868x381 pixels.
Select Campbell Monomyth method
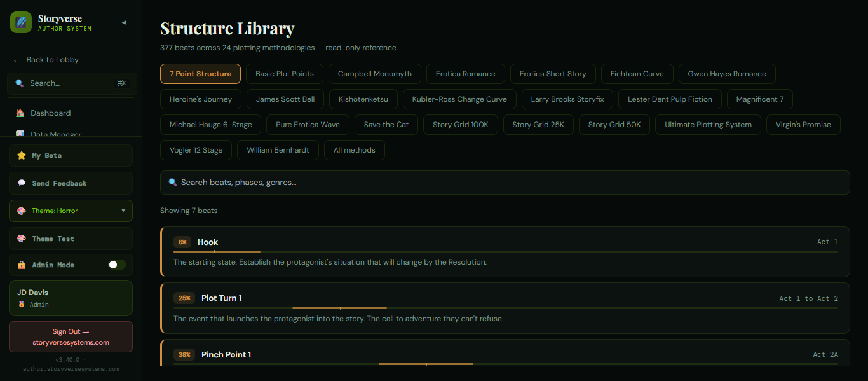pos(375,74)
